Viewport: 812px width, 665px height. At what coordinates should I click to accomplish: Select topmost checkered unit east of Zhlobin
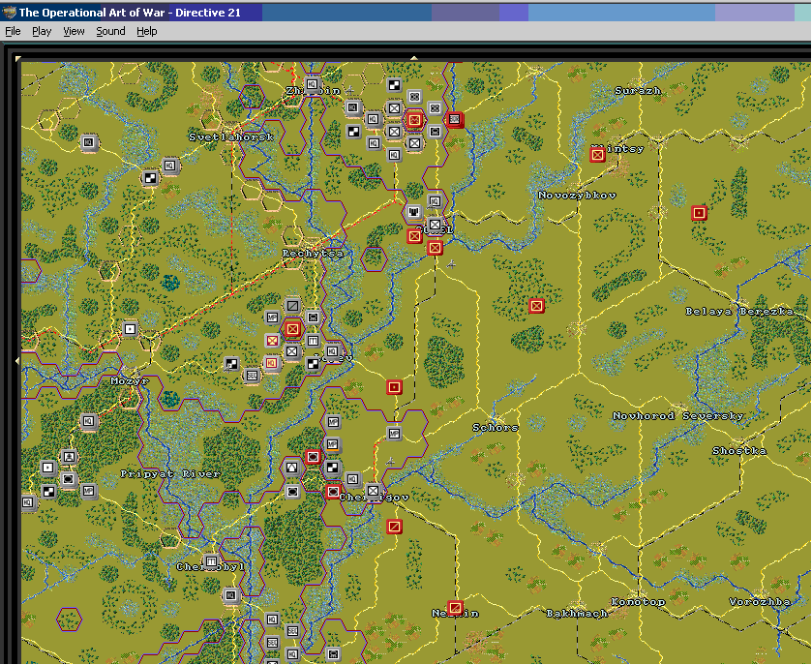click(x=395, y=85)
